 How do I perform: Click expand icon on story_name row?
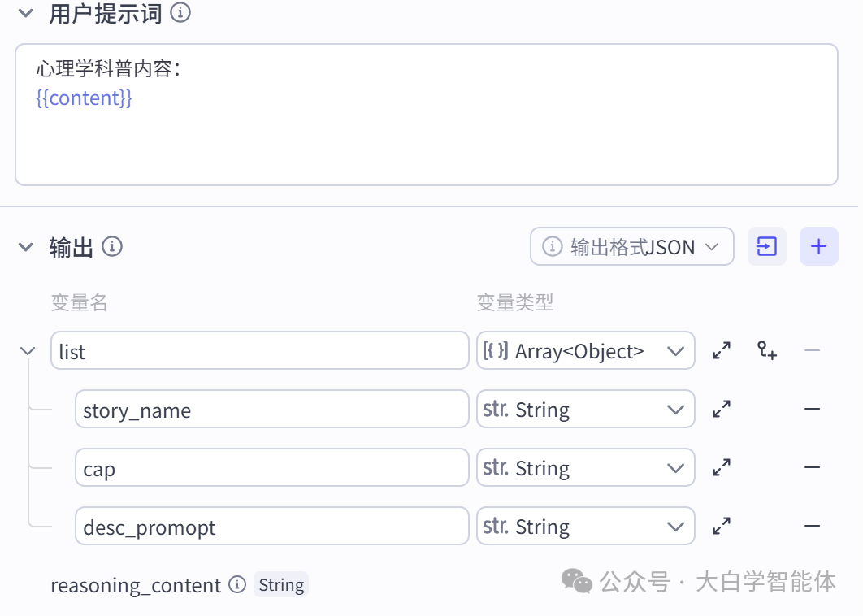pos(722,409)
